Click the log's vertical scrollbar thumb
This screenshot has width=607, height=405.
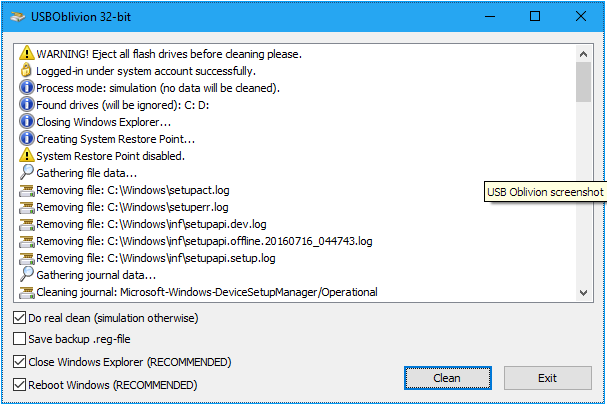583,82
